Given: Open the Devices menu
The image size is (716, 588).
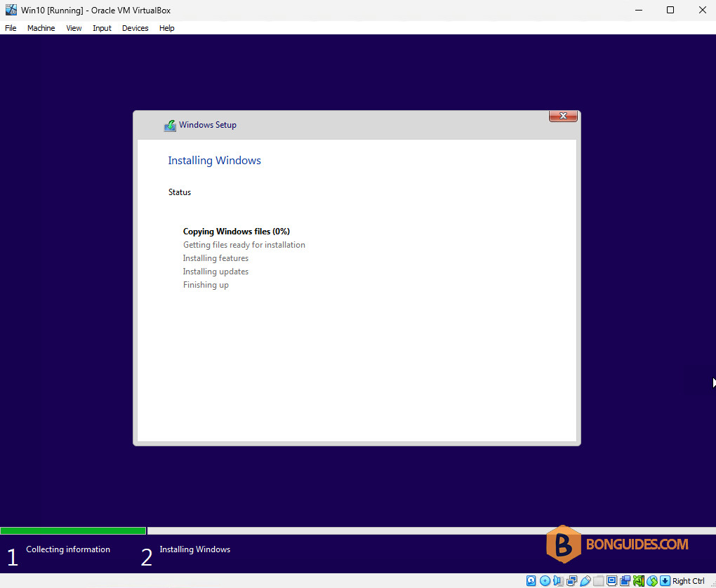Looking at the screenshot, I should click(x=135, y=28).
